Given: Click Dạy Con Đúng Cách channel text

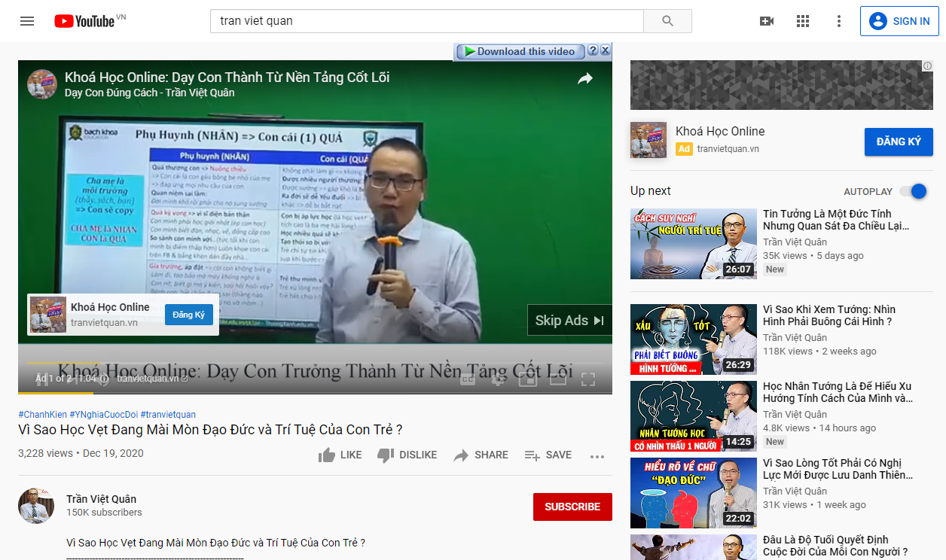Looking at the screenshot, I should click(150, 93).
